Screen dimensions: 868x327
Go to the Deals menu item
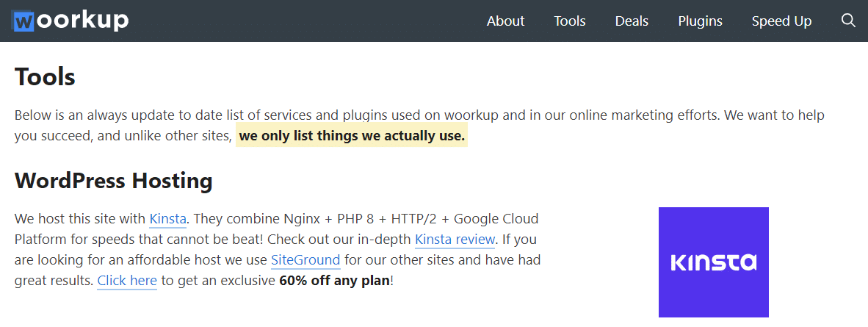632,21
